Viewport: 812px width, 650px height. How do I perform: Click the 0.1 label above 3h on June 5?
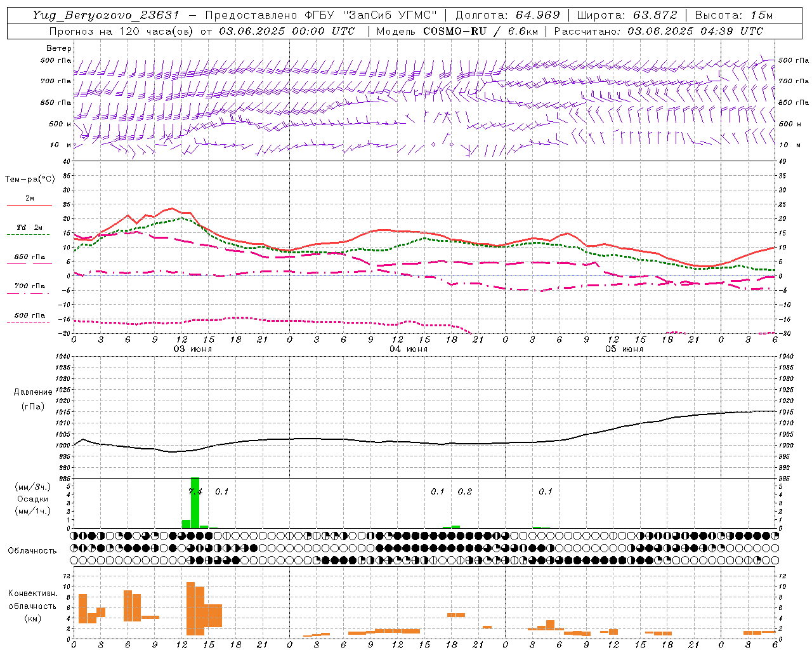tap(546, 491)
